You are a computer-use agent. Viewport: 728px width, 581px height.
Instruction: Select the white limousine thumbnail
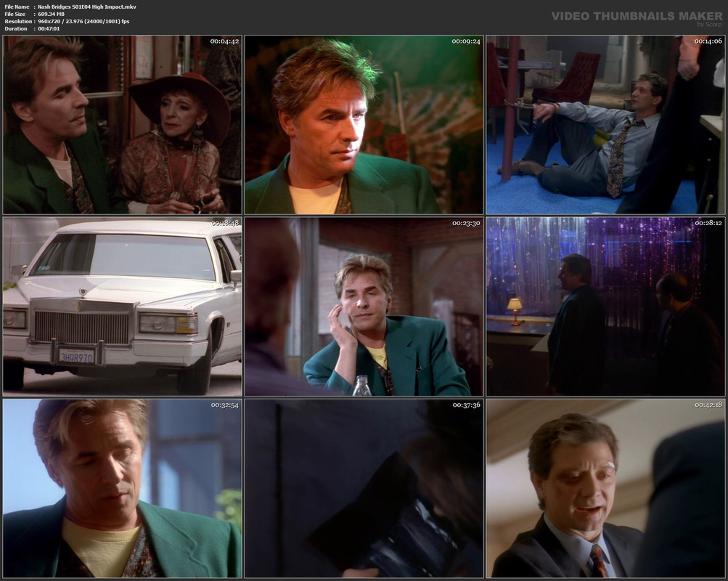coord(122,306)
